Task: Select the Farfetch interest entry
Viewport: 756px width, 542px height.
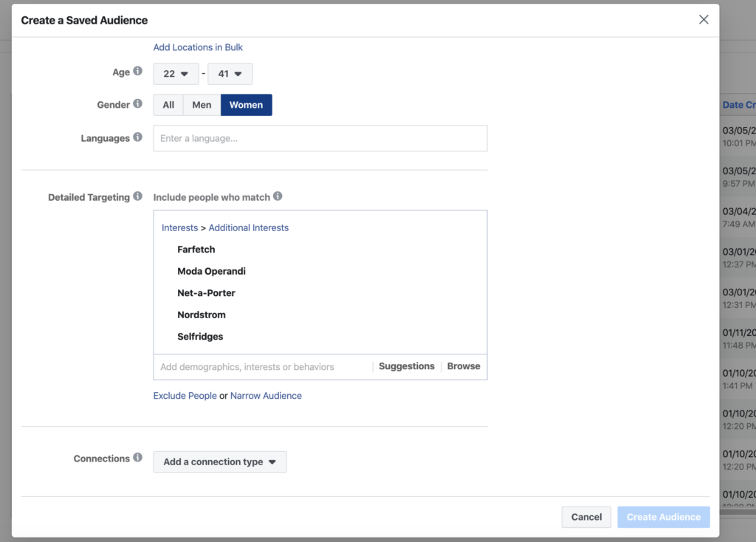Action: click(x=196, y=250)
